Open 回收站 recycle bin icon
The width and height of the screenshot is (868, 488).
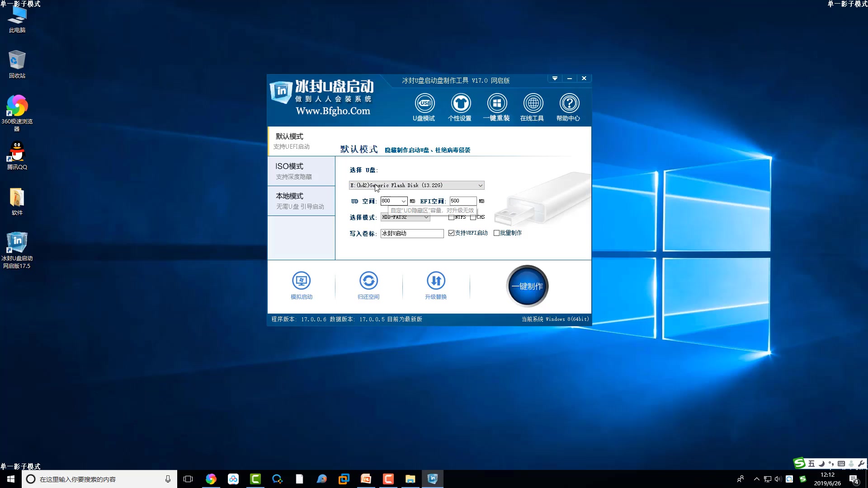tap(17, 64)
